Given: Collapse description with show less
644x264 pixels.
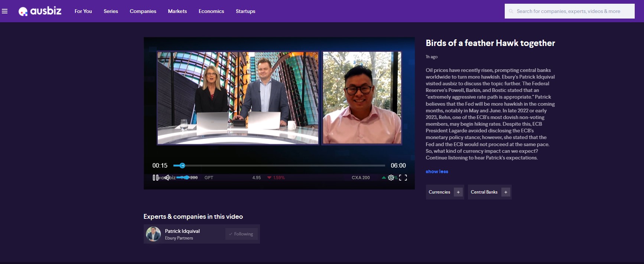Looking at the screenshot, I should (437, 171).
